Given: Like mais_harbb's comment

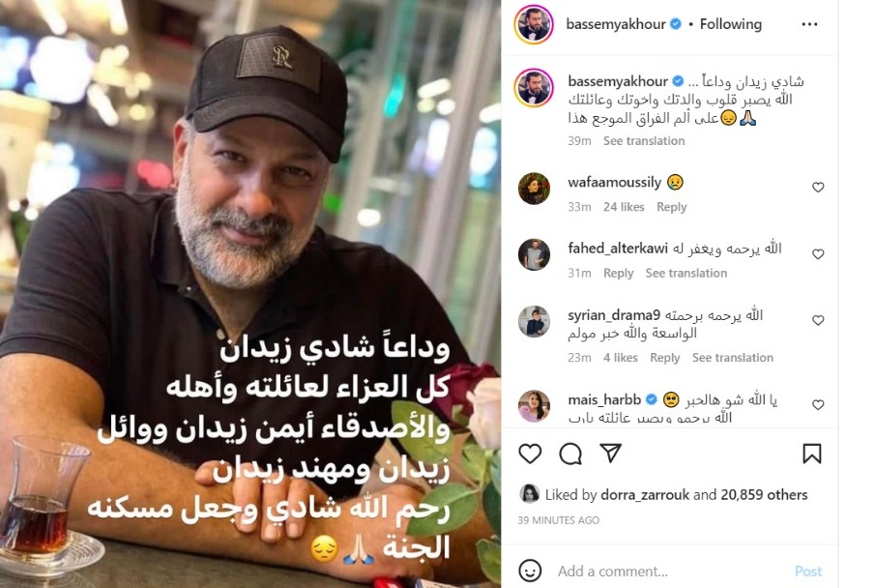Looking at the screenshot, I should point(818,404).
